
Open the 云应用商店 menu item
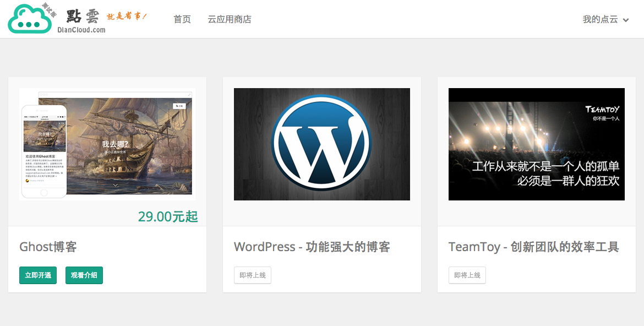pos(229,19)
